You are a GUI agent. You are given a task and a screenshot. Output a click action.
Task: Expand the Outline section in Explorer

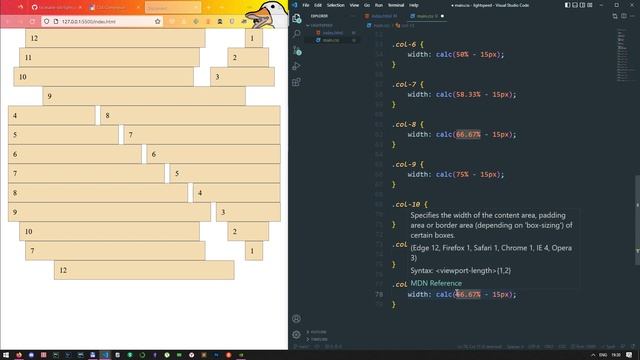(317, 332)
